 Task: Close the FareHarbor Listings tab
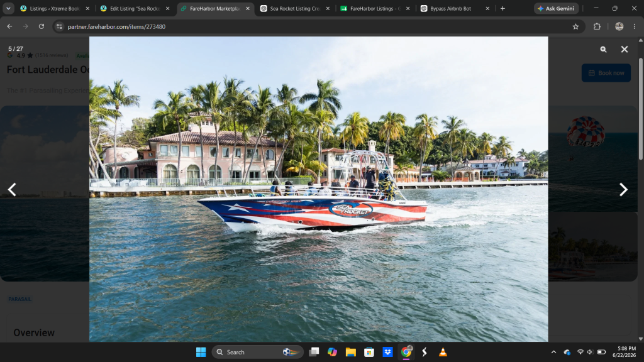(x=408, y=8)
